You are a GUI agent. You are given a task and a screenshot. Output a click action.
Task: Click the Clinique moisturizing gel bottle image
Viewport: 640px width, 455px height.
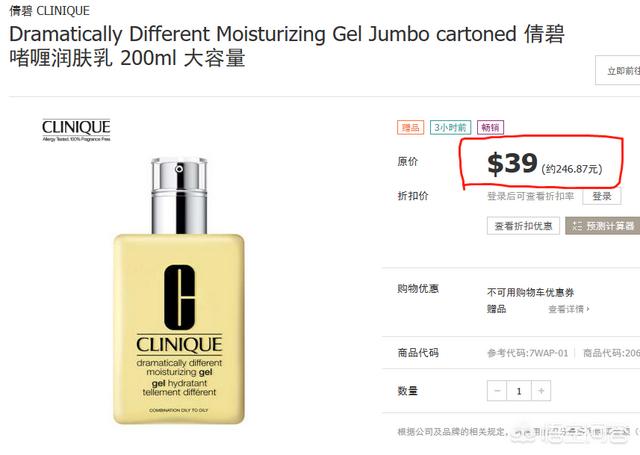pyautogui.click(x=179, y=290)
